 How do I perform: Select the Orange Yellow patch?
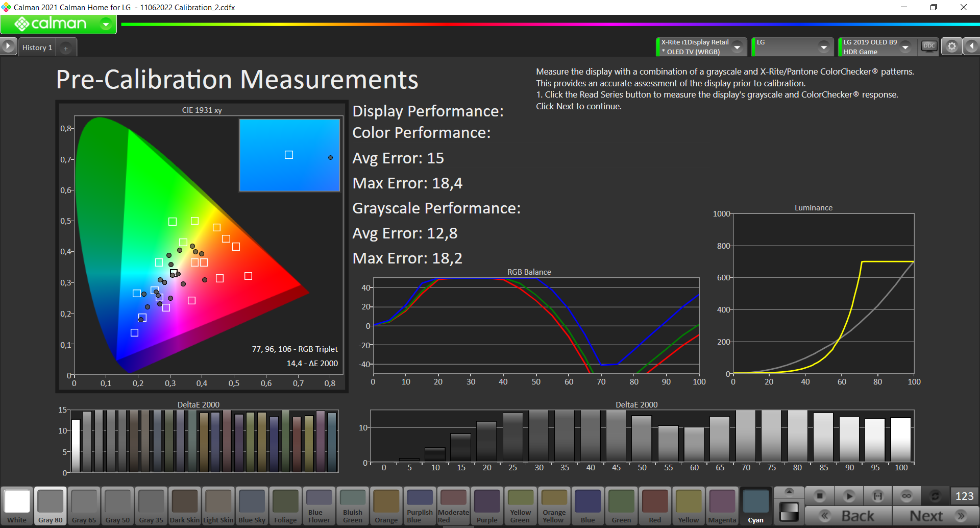[x=554, y=506]
